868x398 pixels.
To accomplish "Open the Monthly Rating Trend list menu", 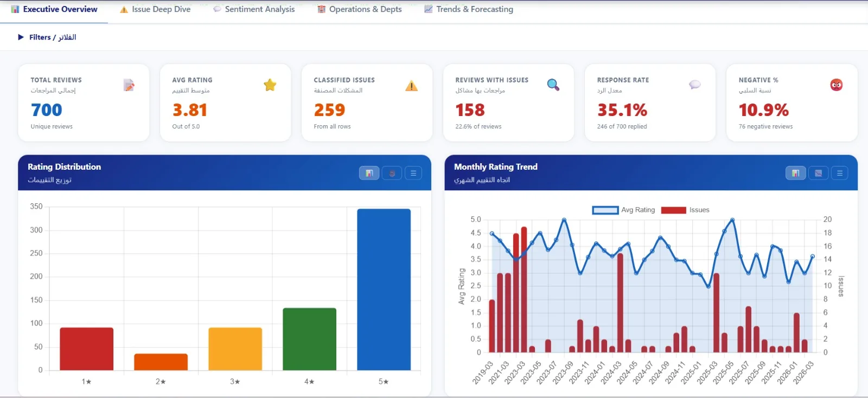I will click(x=840, y=173).
